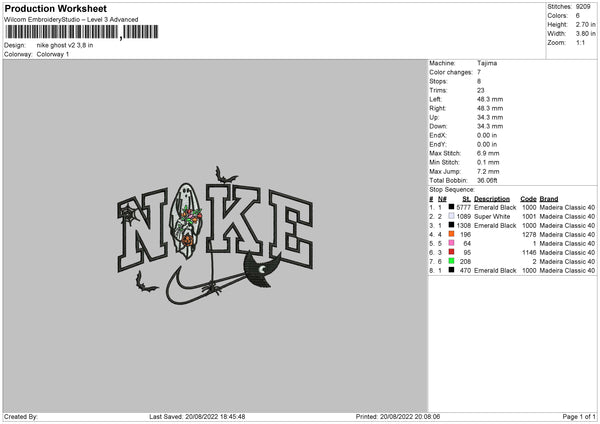Click the green color swatch in row 7
Screen dimensions: 600x424
452,261
